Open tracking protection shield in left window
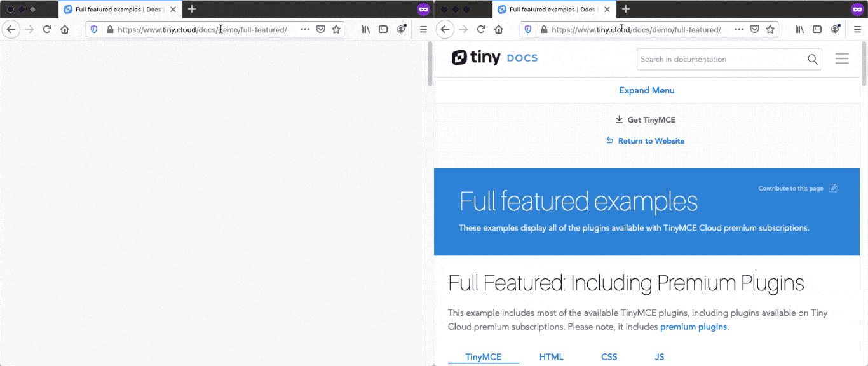This screenshot has width=868, height=366. pos(94,29)
